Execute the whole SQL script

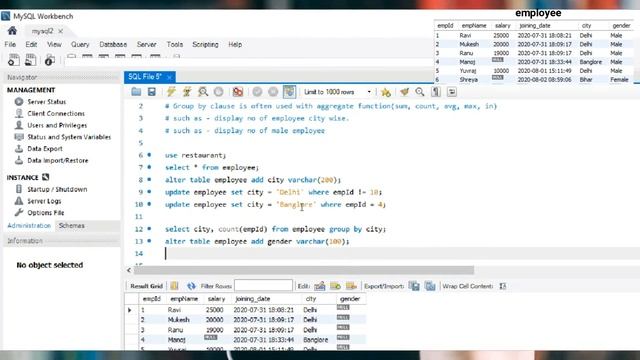(x=171, y=92)
